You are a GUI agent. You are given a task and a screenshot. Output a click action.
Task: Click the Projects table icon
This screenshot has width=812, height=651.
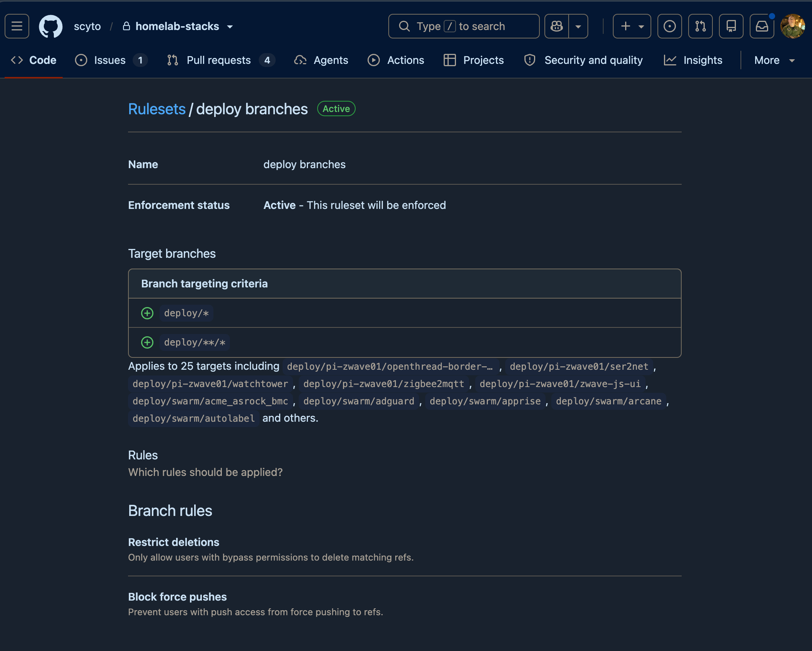[450, 60]
